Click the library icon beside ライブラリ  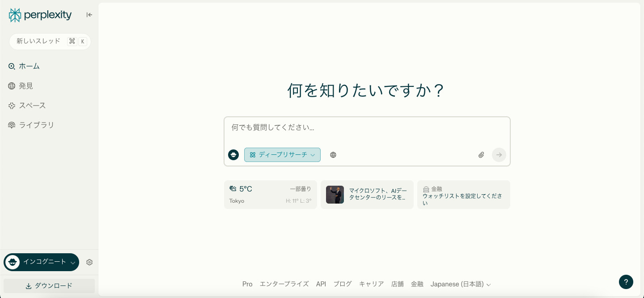pos(12,125)
